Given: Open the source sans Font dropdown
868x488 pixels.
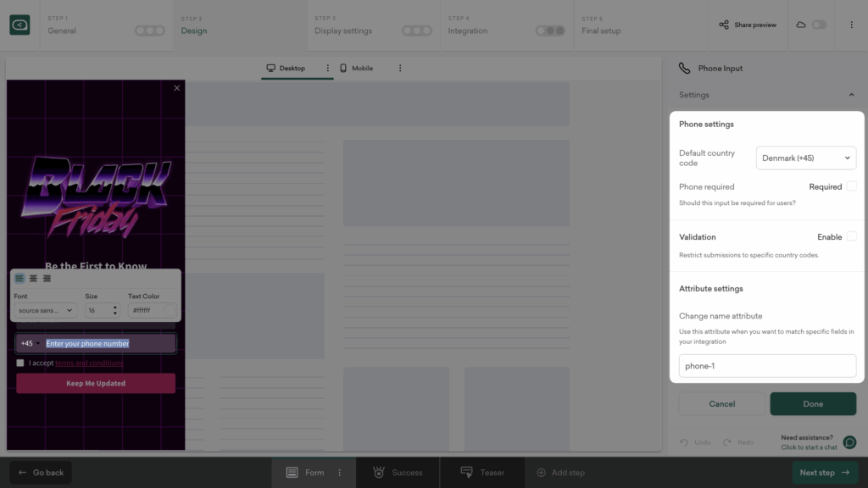Looking at the screenshot, I should click(46, 310).
